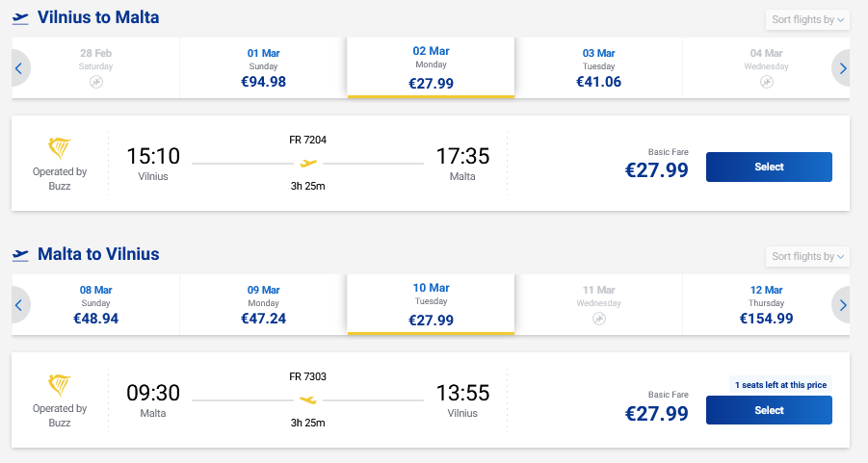Click the Ryanair harp logo for FR 7204
Viewport: 868px width, 463px height.
(x=60, y=148)
